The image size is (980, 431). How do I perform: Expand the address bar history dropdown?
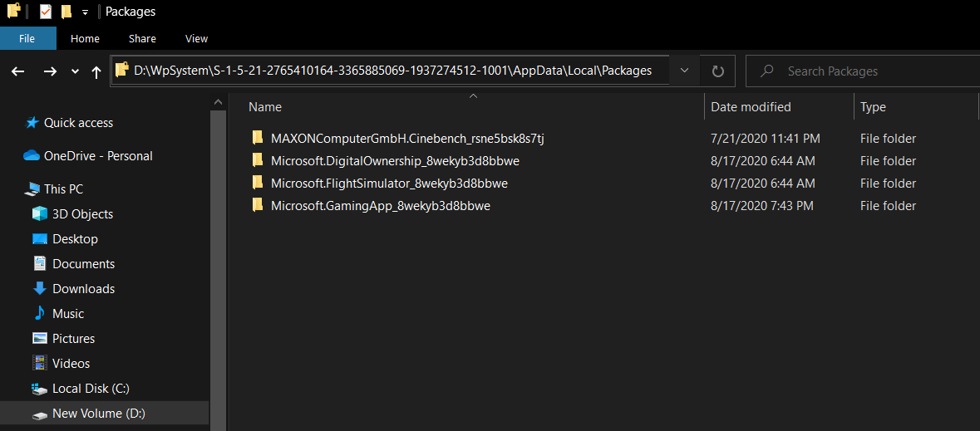684,71
